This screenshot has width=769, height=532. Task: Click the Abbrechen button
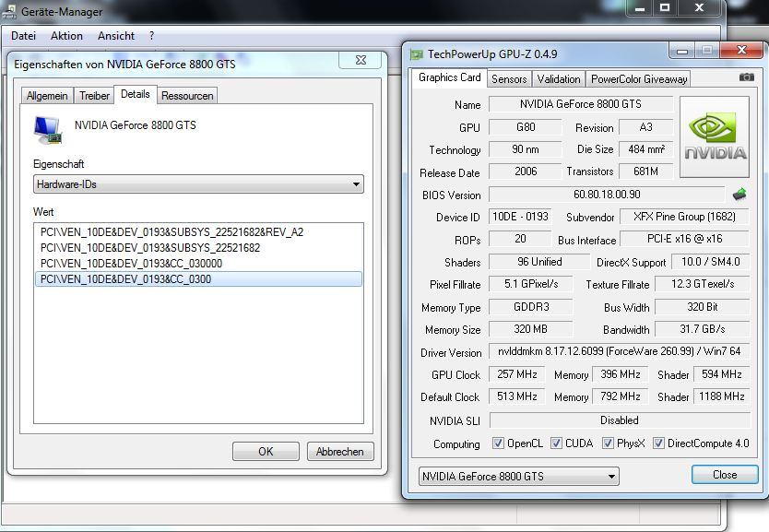(340, 452)
